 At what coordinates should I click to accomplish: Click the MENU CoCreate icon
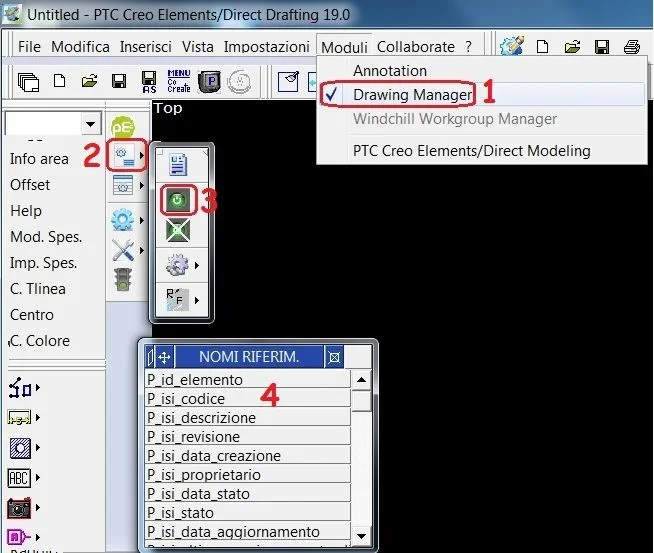coord(179,81)
